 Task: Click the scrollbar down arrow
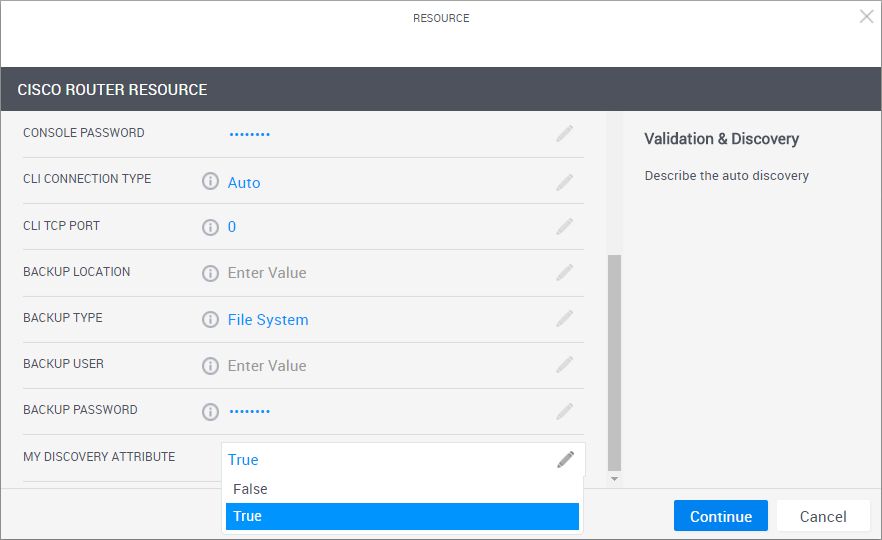click(615, 479)
